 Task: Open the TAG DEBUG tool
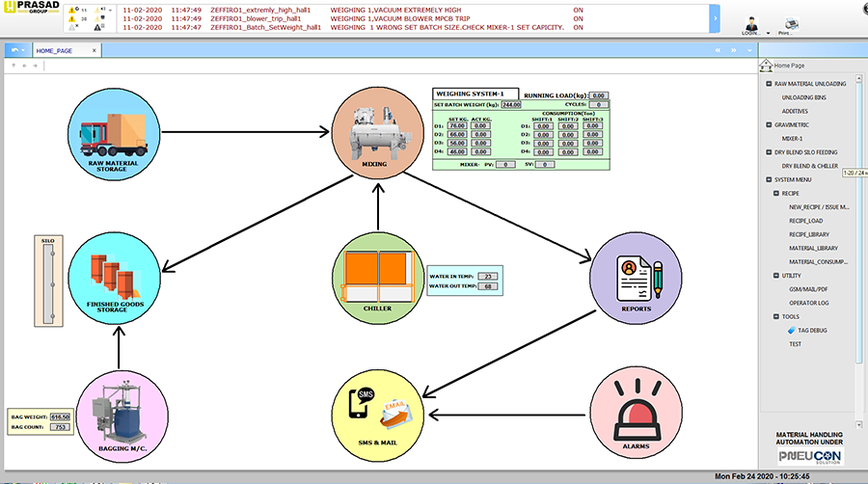[x=812, y=330]
